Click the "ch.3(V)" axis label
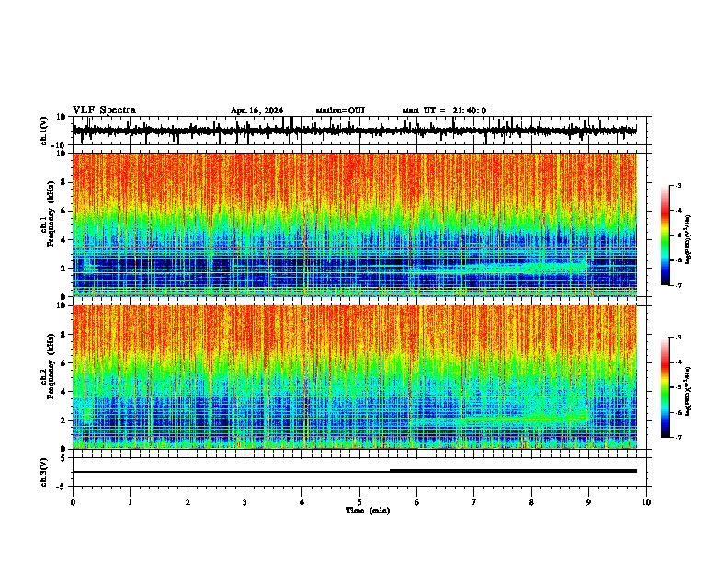This screenshot has width=728, height=563. (x=44, y=472)
